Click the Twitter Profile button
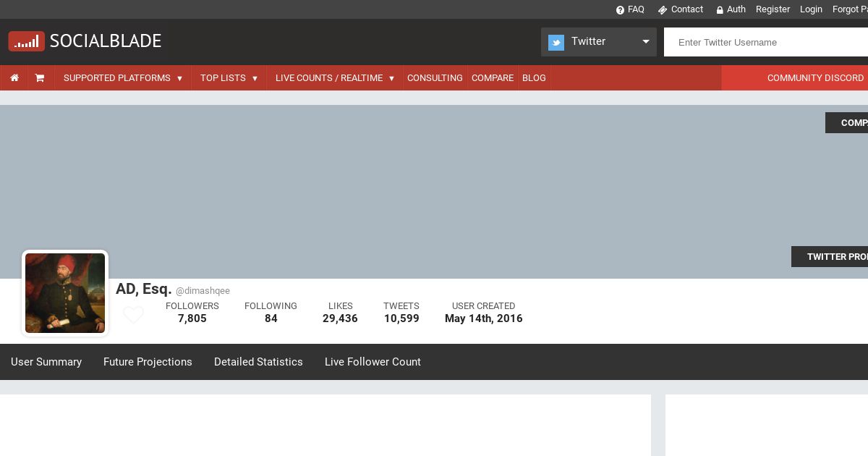The height and width of the screenshot is (456, 868). coord(830,256)
